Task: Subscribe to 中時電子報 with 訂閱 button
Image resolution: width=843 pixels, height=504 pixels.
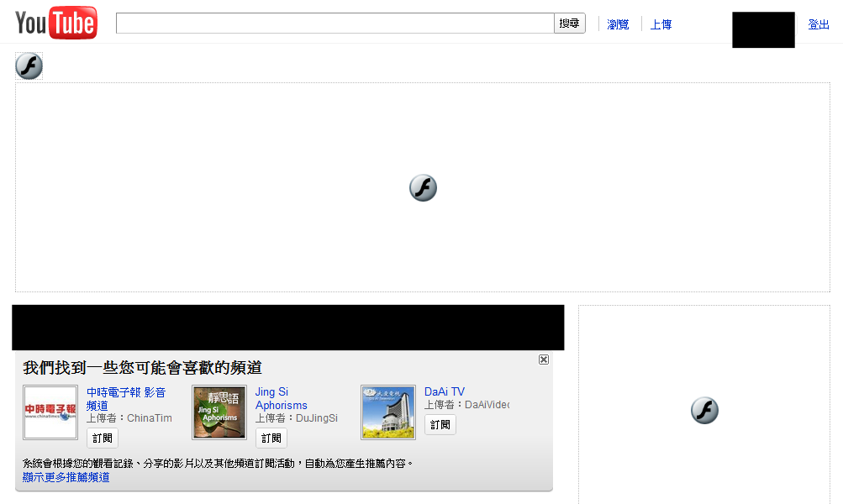Action: pos(103,438)
